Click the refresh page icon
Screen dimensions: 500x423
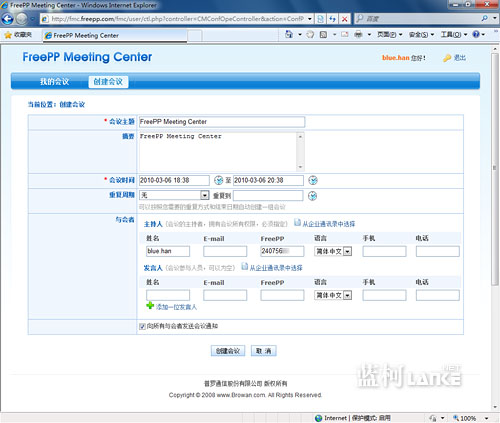[x=332, y=19]
